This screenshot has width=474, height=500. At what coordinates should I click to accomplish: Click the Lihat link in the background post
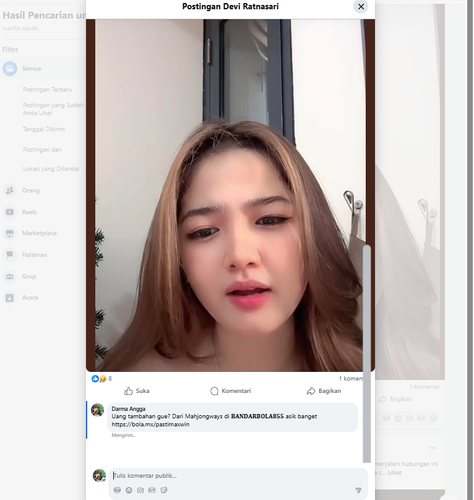[395, 473]
